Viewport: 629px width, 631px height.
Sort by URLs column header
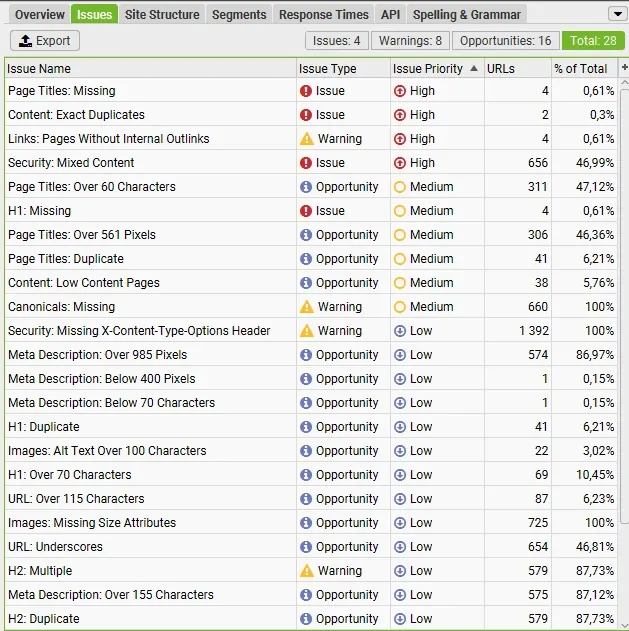[x=518, y=68]
